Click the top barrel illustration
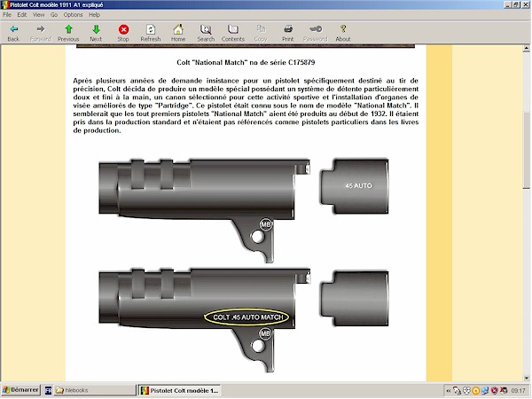 205,210
